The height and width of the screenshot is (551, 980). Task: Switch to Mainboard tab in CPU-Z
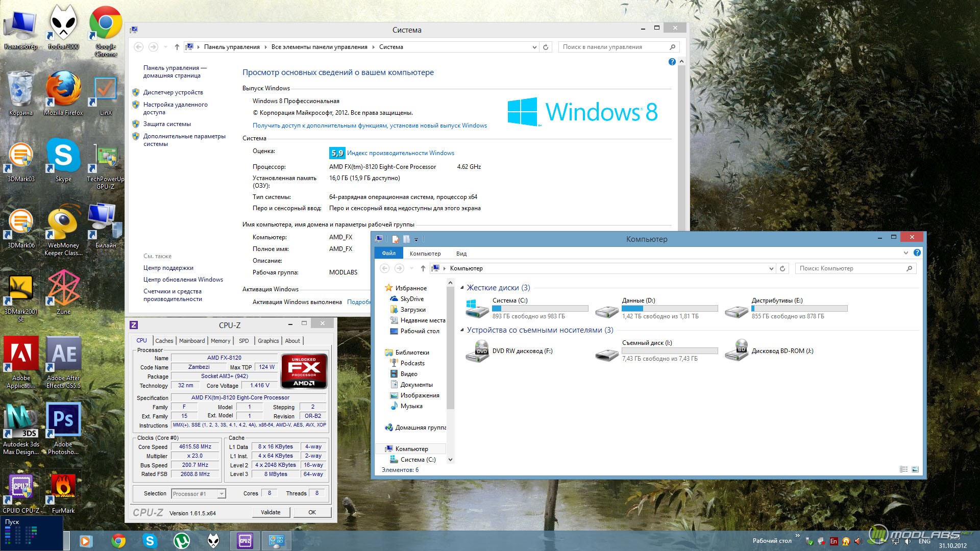click(x=192, y=341)
